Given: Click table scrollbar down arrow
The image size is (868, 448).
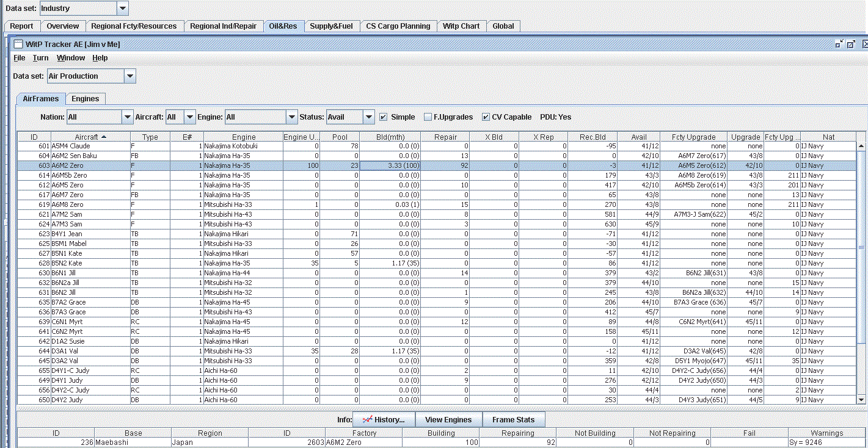Looking at the screenshot, I should coord(861,400).
